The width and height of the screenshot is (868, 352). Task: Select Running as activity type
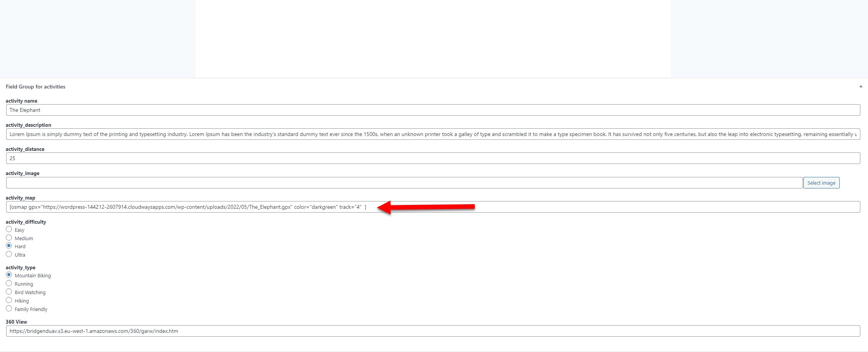coord(9,283)
